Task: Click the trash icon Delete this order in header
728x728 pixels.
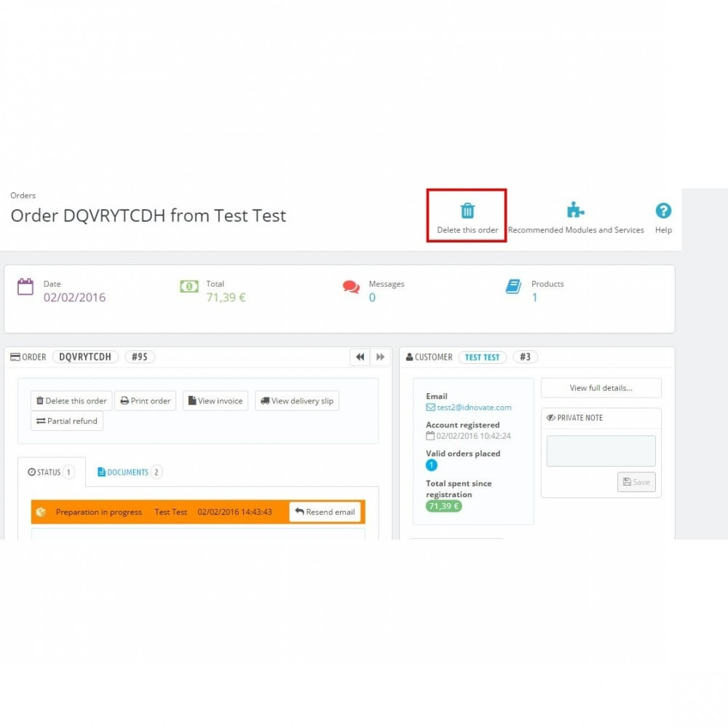Action: click(467, 211)
